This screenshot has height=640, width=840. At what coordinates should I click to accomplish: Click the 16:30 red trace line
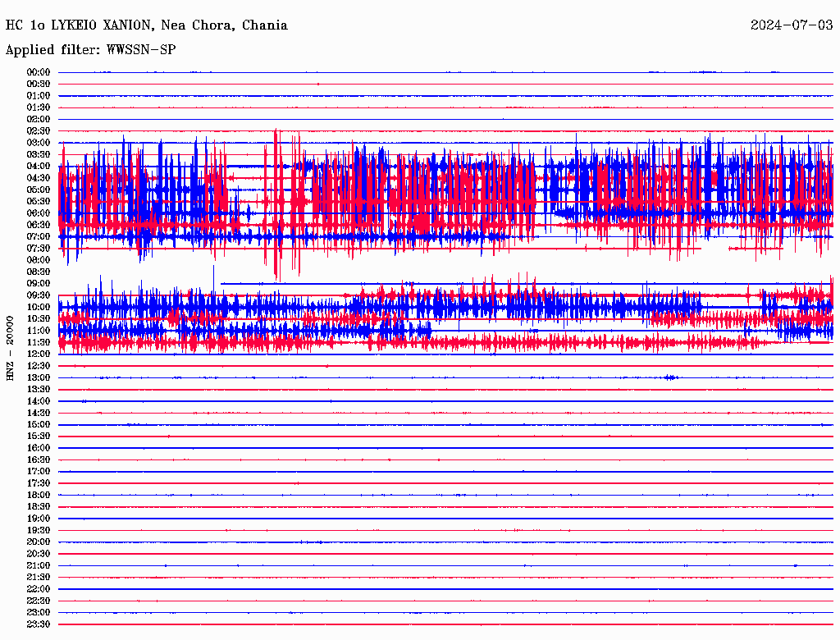(x=445, y=460)
